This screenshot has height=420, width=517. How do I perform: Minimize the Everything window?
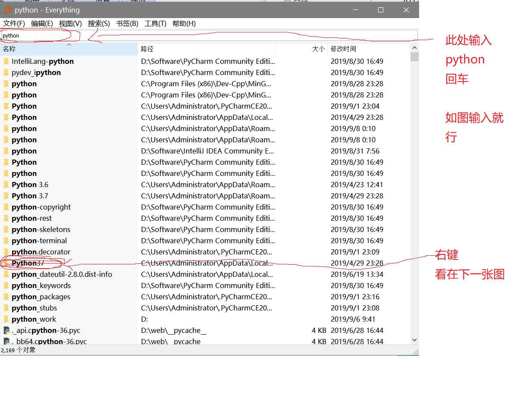click(x=355, y=10)
